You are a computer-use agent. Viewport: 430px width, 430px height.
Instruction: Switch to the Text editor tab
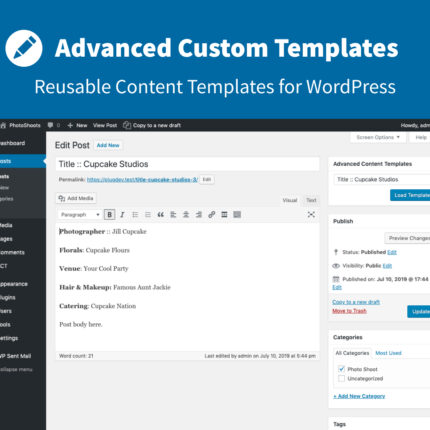311,200
